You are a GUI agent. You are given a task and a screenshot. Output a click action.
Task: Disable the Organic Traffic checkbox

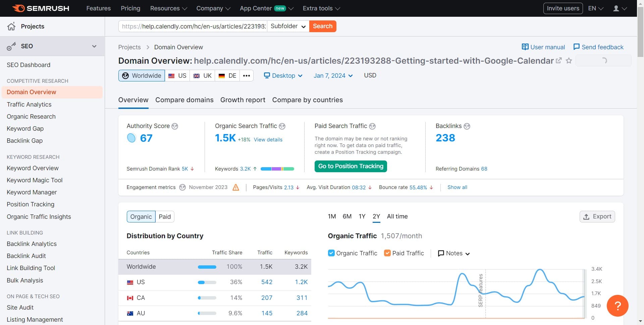click(332, 253)
